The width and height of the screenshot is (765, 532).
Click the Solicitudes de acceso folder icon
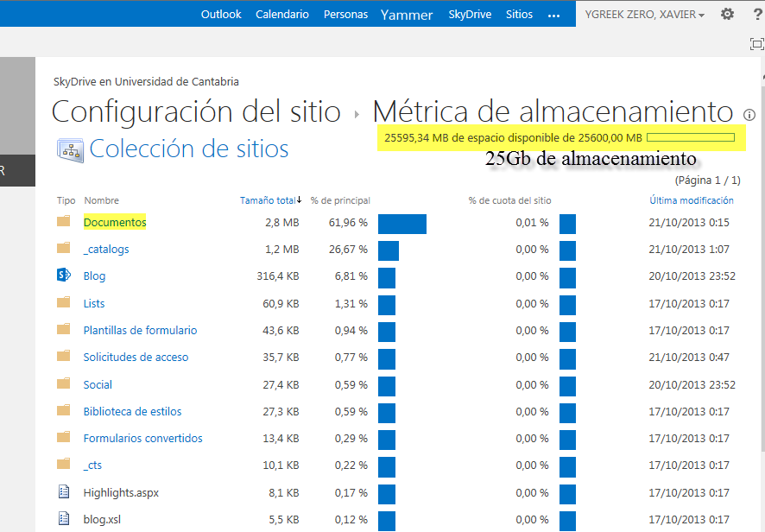pos(63,356)
